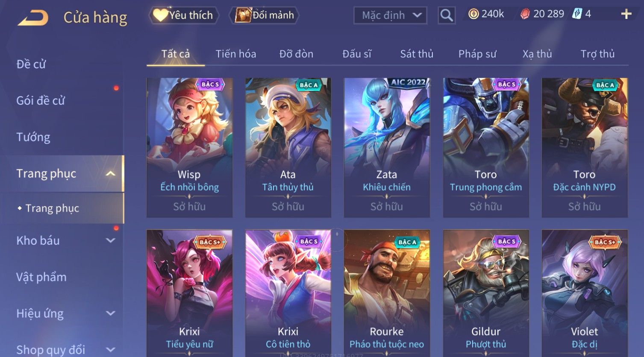
Task: Tap the red gem currency icon
Action: click(525, 14)
